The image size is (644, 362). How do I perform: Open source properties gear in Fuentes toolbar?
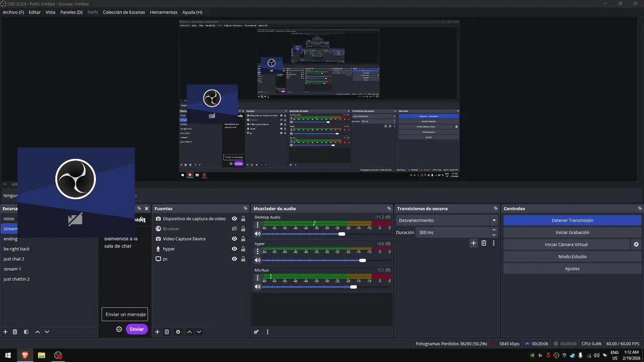pos(178,332)
